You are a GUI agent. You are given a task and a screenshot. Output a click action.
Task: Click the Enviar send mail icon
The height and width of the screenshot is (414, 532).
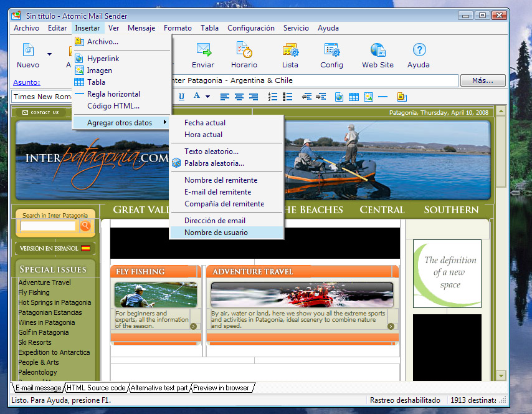204,50
